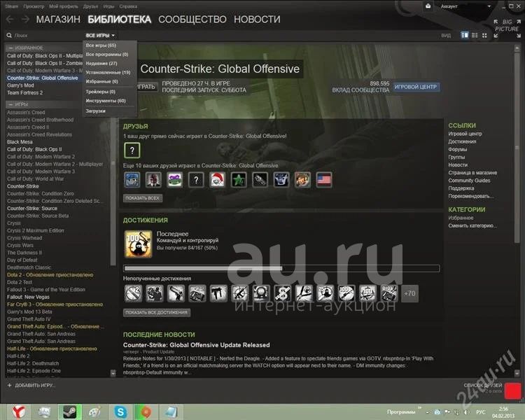Image resolution: width=525 pixels, height=420 pixels.
Task: Select Garry's Mod in favorites
Action: 20,85
